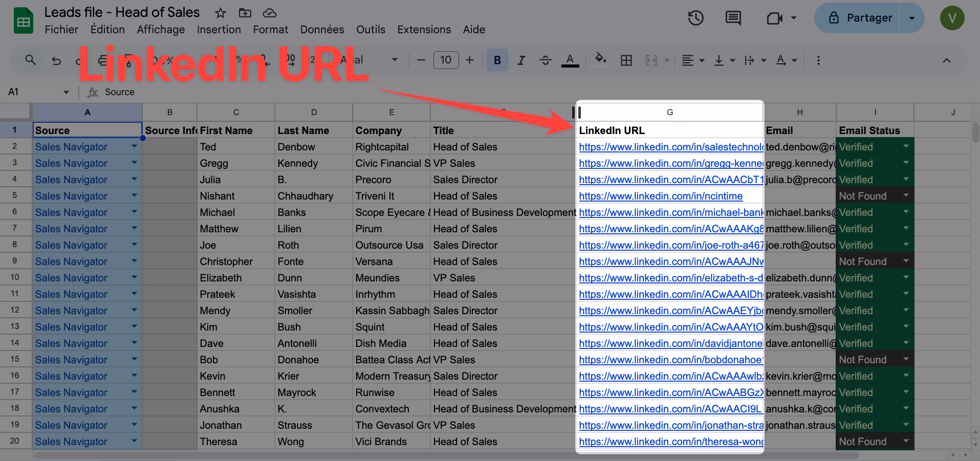Start a video meeting camera icon
The width and height of the screenshot is (980, 461).
coord(775,18)
